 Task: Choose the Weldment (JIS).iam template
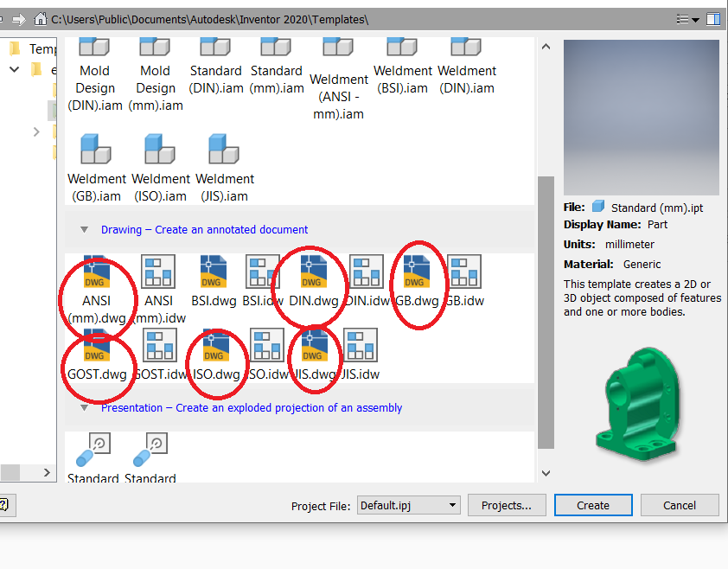[225, 168]
